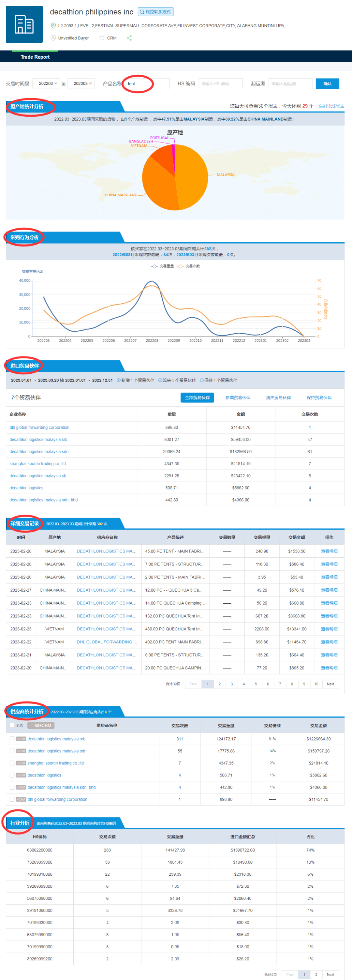352x980 pixels.
Task: View details of 2023-02-27 QUECHUA 3 transaction
Action: click(x=329, y=590)
